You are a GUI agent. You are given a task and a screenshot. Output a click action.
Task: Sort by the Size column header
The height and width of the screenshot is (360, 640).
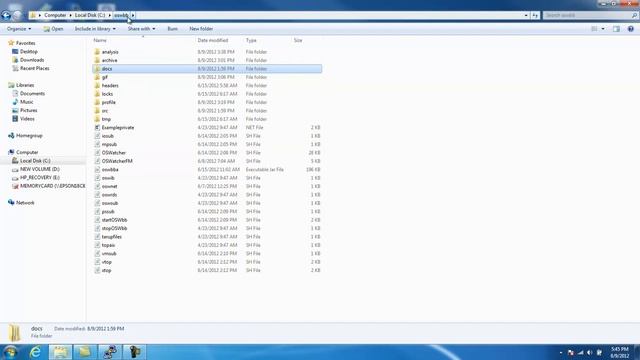click(298, 40)
